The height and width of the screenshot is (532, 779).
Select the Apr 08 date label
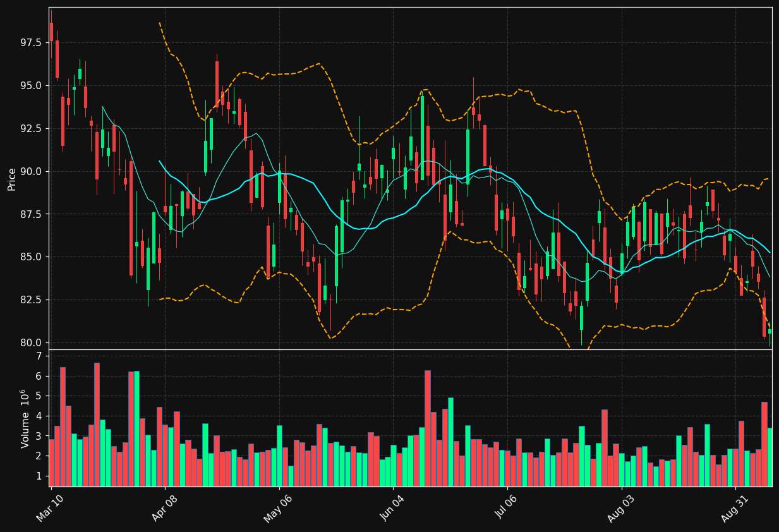tap(164, 508)
